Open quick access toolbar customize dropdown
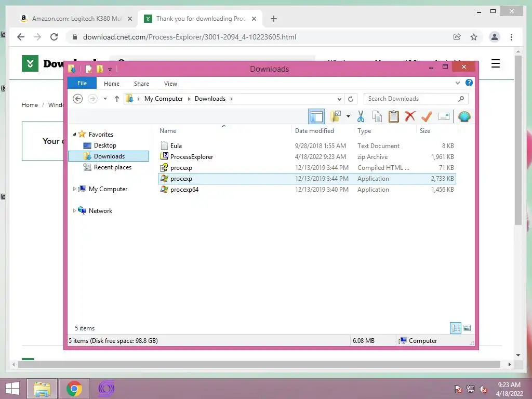Screen dimensions: 532x399 [110, 69]
